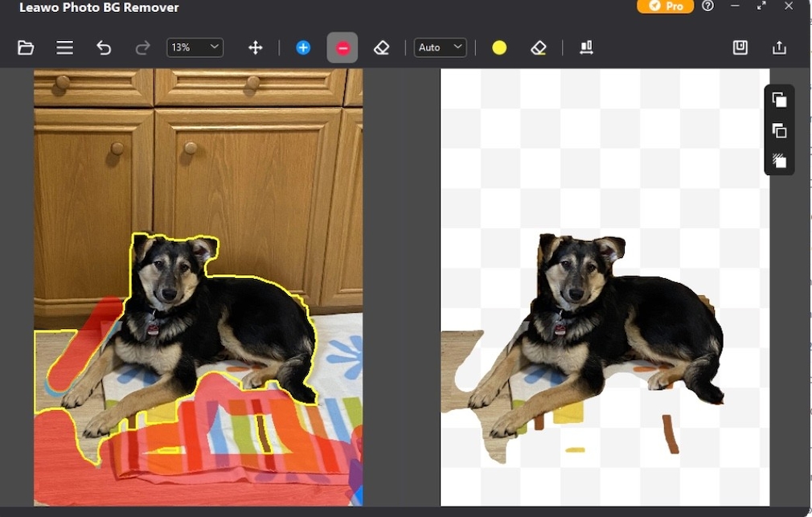The image size is (812, 517).
Task: Toggle the white background option in right panel
Action: pos(779,99)
